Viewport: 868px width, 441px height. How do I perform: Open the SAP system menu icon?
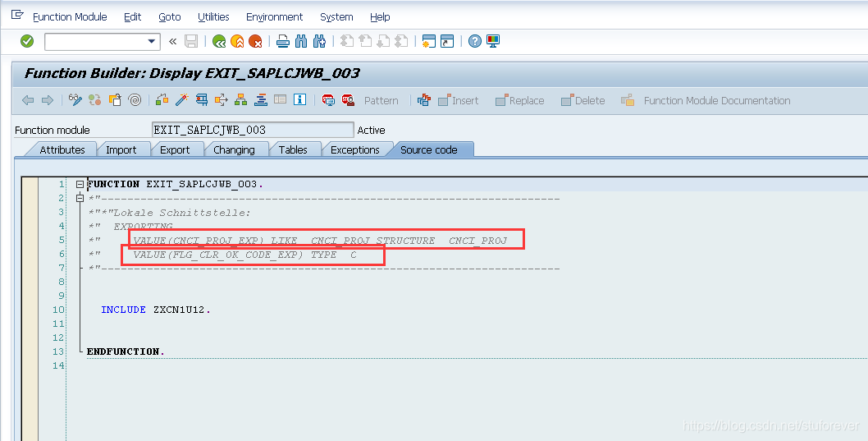[x=17, y=16]
